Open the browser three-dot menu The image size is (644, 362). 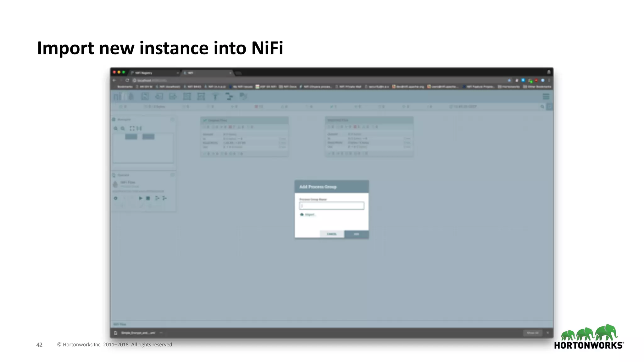549,80
